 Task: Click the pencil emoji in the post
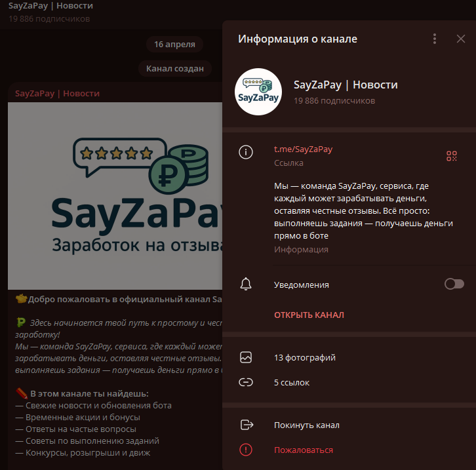[x=22, y=393]
